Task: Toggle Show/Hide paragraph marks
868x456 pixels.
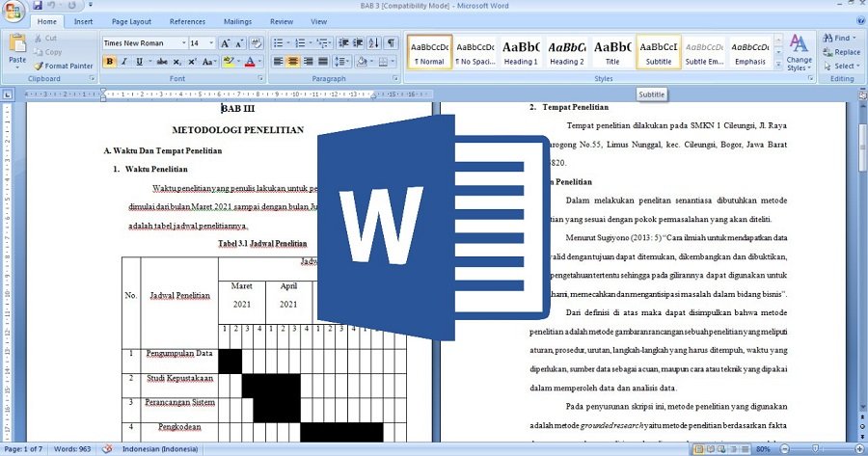Action: coord(391,43)
